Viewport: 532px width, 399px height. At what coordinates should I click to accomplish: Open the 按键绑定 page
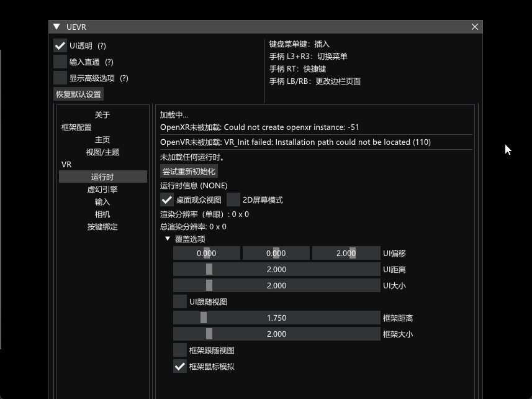pos(102,227)
